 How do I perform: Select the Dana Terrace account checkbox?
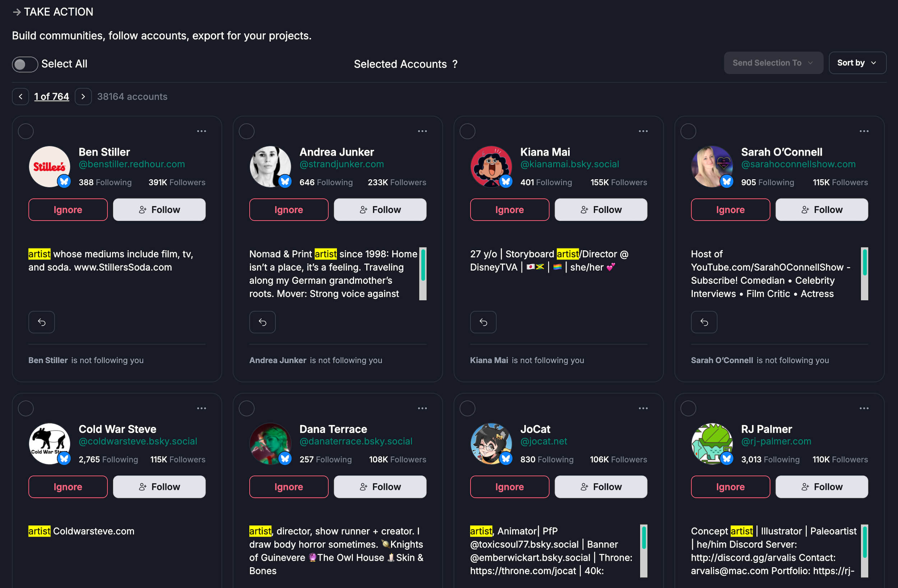[x=246, y=408]
